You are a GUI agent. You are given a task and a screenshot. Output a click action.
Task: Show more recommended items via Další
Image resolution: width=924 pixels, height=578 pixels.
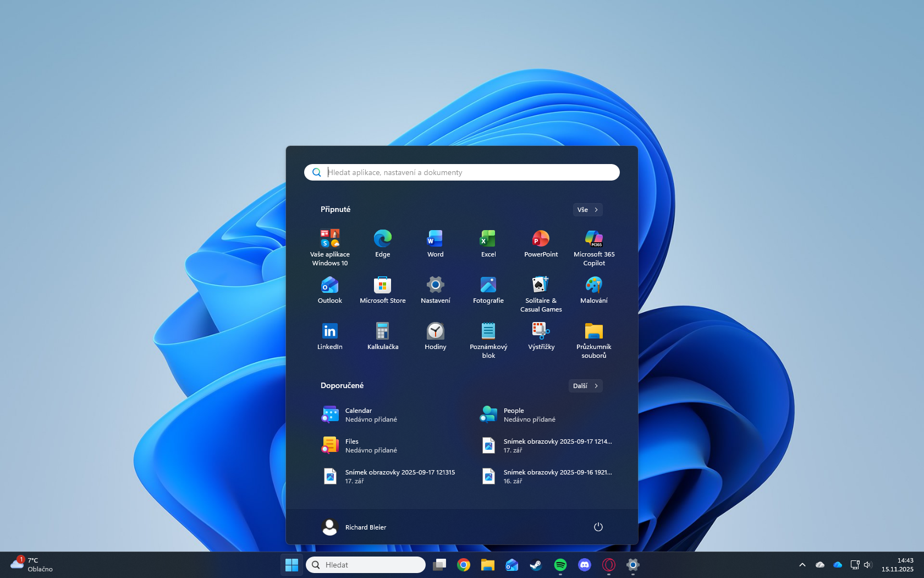coord(585,386)
